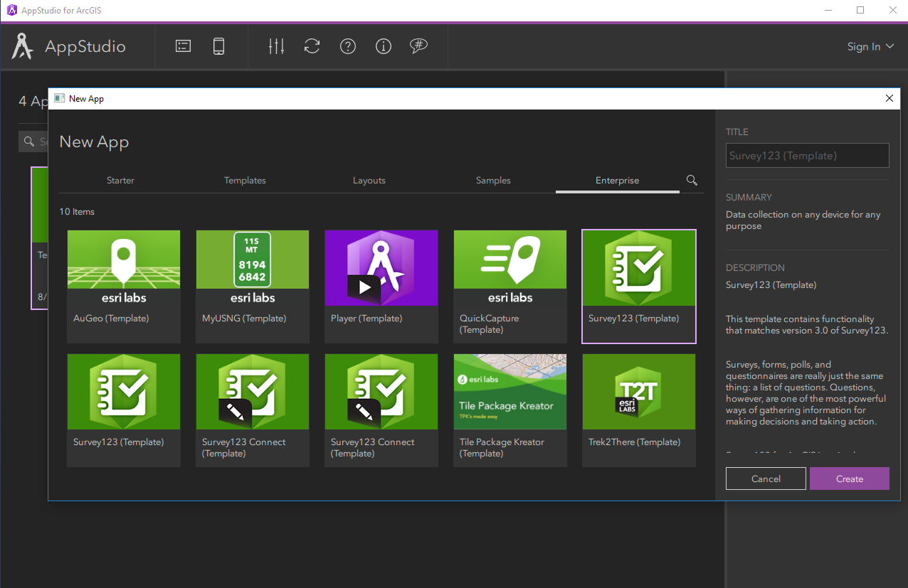Open the Sign In dropdown
The width and height of the screenshot is (908, 588).
coord(870,46)
